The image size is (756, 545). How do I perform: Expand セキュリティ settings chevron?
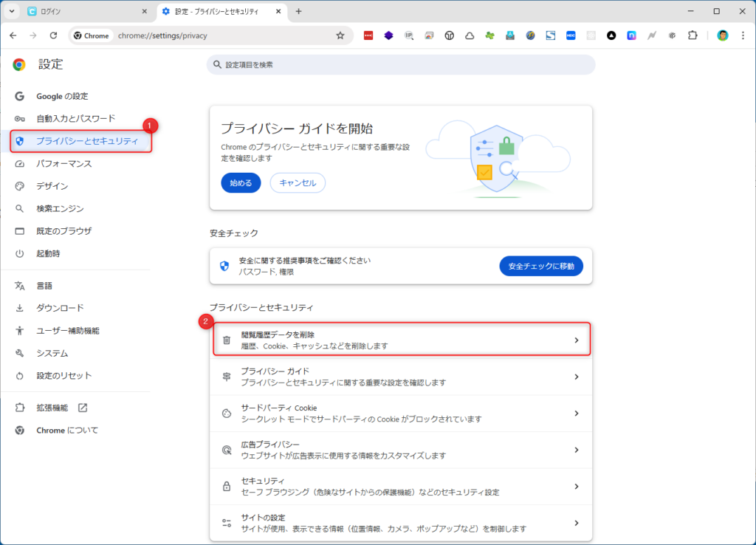click(577, 487)
